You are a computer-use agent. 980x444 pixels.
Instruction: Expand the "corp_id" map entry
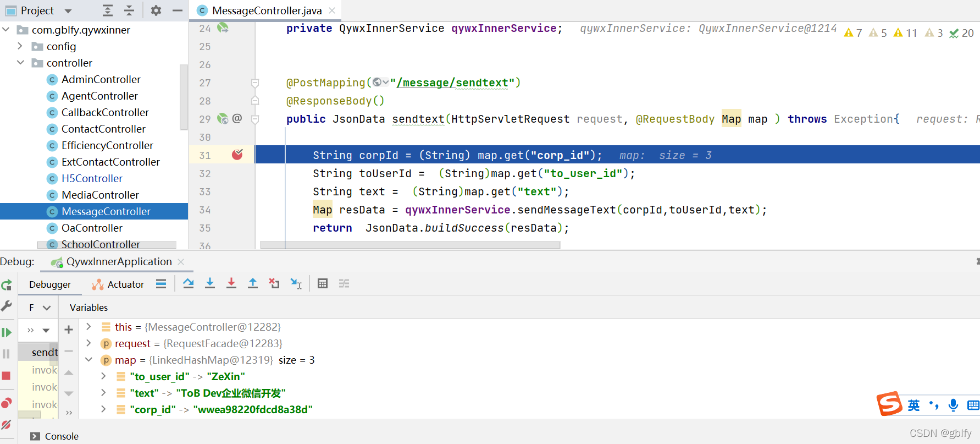pyautogui.click(x=103, y=409)
